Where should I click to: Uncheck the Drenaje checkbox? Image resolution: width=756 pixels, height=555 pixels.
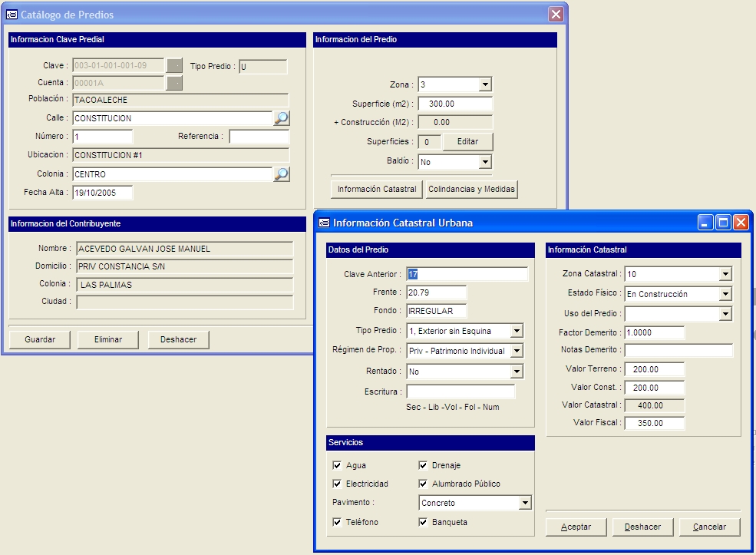(x=423, y=465)
